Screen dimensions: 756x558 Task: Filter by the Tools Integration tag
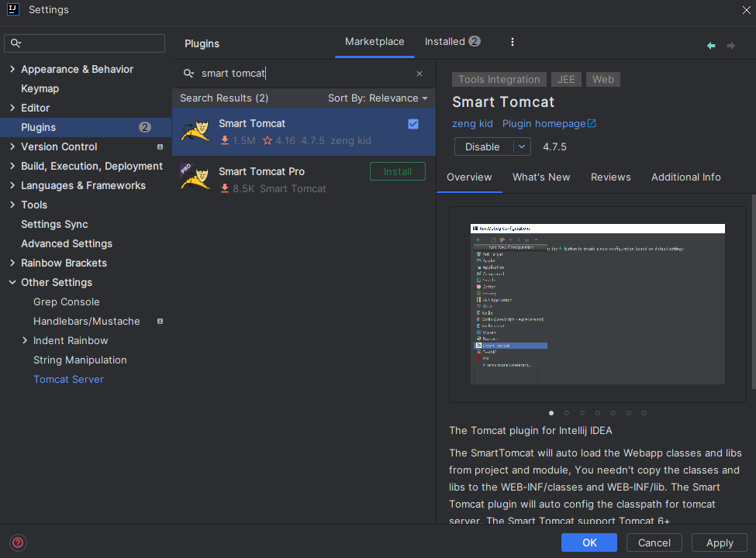coord(499,80)
